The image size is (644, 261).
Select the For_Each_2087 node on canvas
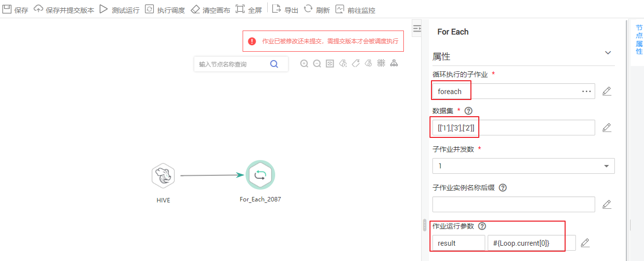(x=260, y=174)
